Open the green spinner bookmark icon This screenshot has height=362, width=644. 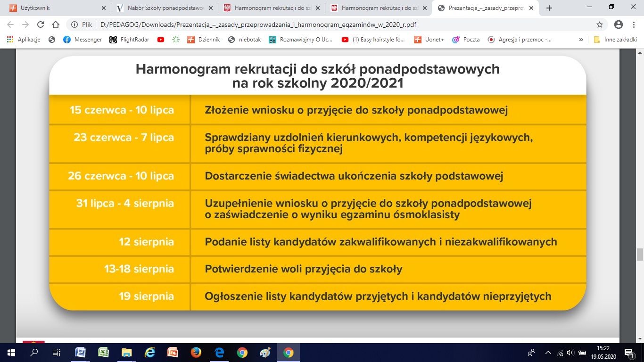(176, 40)
